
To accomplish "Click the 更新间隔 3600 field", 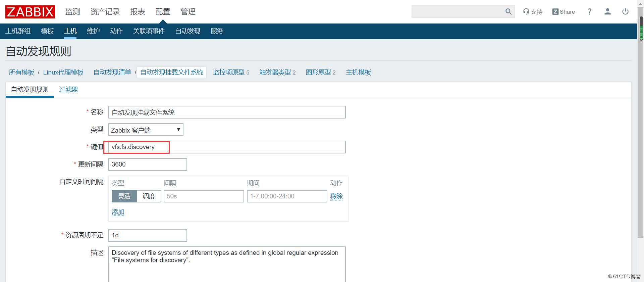I will [148, 164].
